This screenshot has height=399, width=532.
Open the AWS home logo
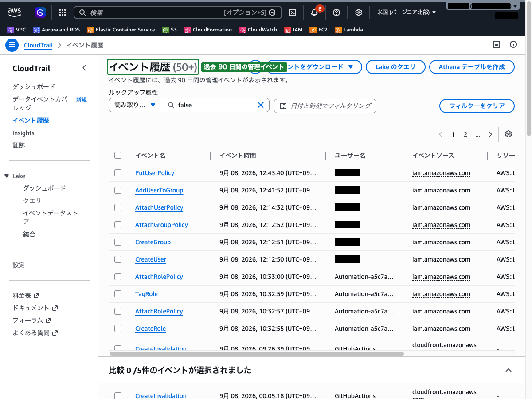coord(15,12)
